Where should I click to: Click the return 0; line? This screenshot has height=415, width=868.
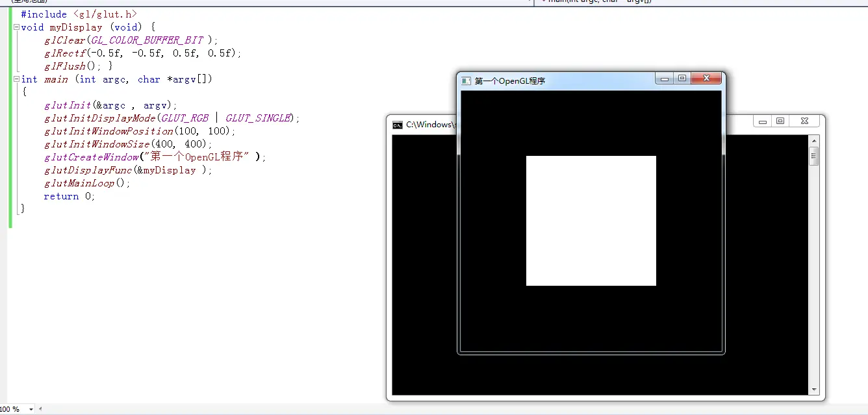[x=70, y=196]
